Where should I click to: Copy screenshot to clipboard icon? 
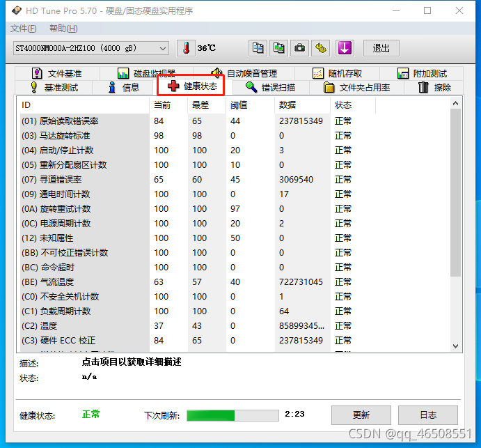tap(278, 48)
